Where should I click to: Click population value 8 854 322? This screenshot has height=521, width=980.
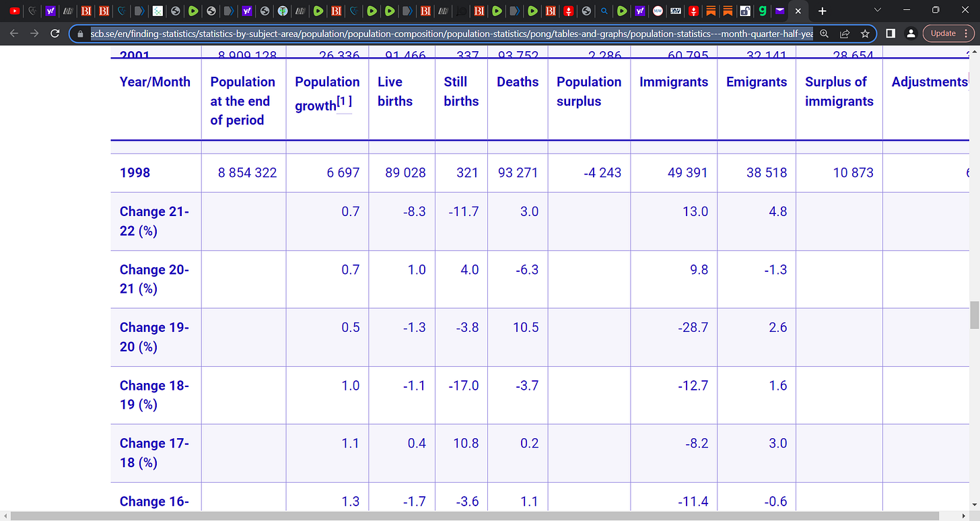coord(247,173)
